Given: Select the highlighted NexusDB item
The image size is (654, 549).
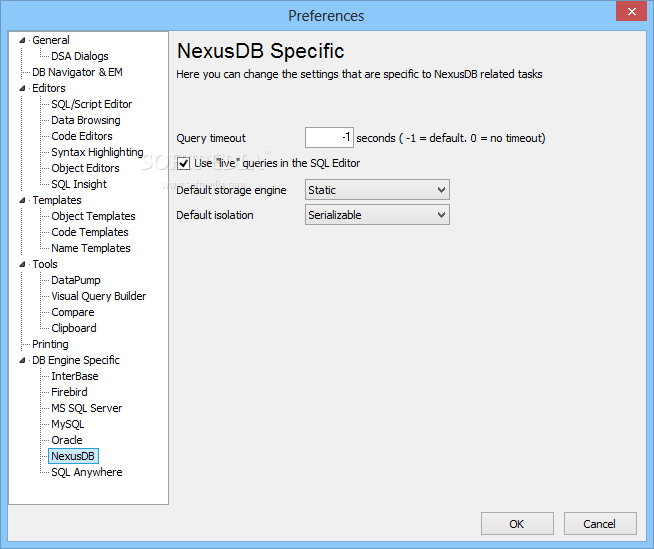Looking at the screenshot, I should tap(73, 456).
